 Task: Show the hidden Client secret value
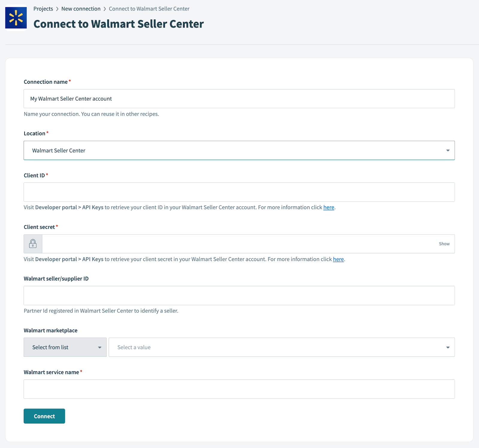[444, 243]
